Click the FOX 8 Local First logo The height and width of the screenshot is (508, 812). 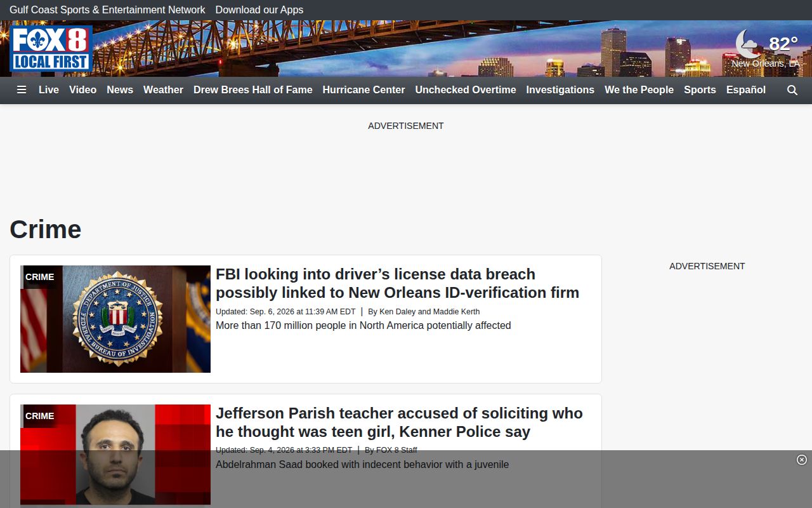click(51, 49)
